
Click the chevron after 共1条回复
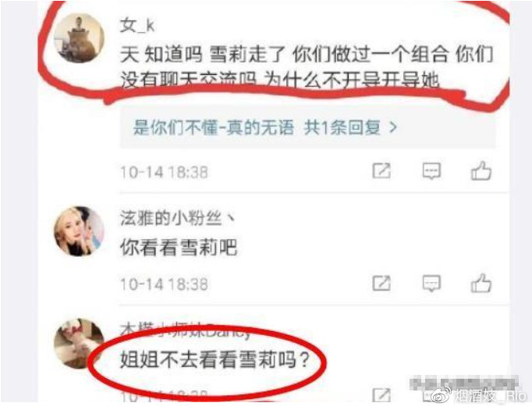(x=393, y=128)
